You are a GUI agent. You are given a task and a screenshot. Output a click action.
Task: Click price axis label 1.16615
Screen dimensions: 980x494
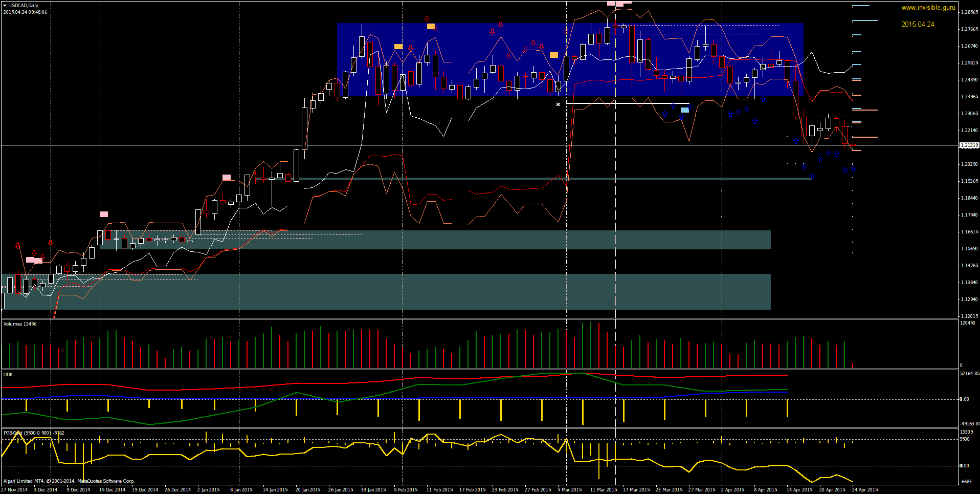click(x=970, y=232)
